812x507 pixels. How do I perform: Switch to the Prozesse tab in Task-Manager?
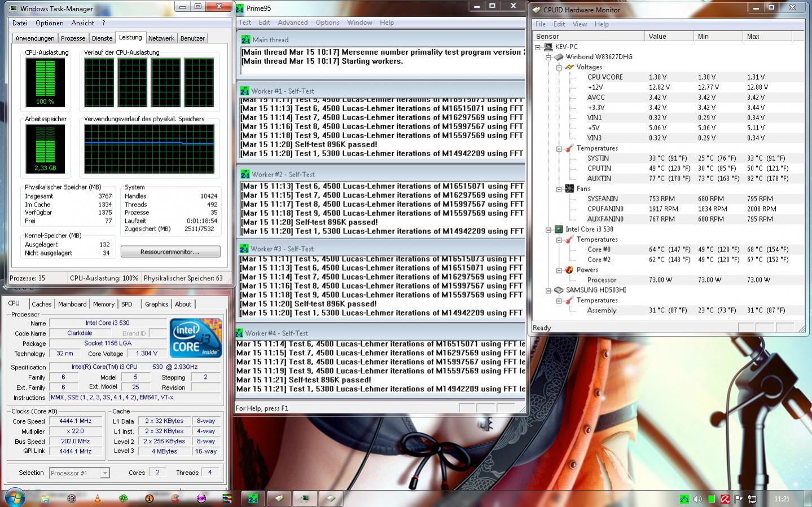(73, 38)
